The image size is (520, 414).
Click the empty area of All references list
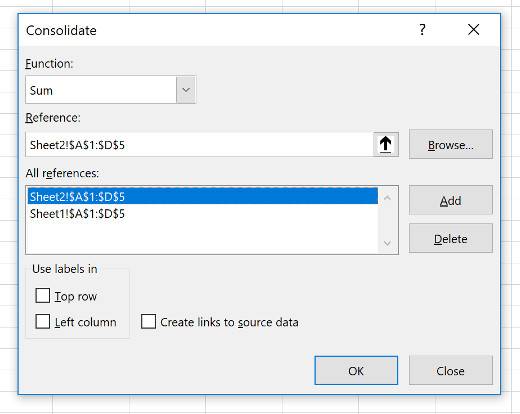(203, 237)
